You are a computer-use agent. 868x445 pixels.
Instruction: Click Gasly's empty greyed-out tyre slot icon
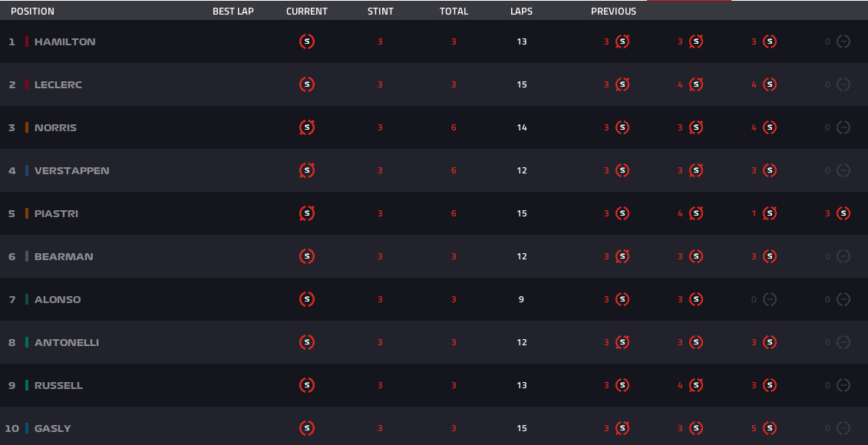843,428
